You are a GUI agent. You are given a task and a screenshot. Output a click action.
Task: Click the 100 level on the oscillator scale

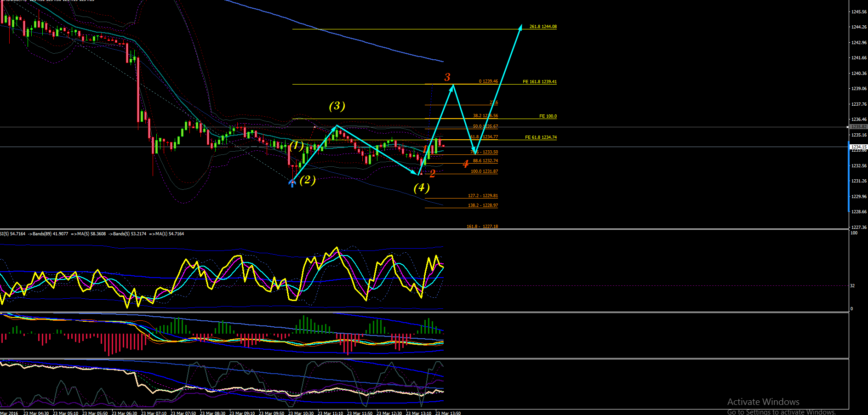[854, 233]
